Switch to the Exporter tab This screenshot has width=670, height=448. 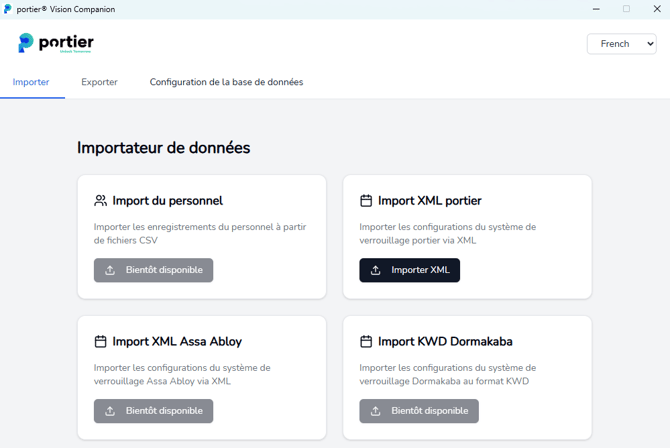point(99,82)
